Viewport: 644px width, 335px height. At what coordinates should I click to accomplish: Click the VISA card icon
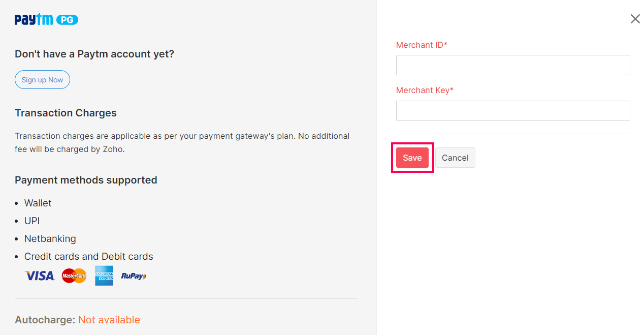click(x=39, y=276)
